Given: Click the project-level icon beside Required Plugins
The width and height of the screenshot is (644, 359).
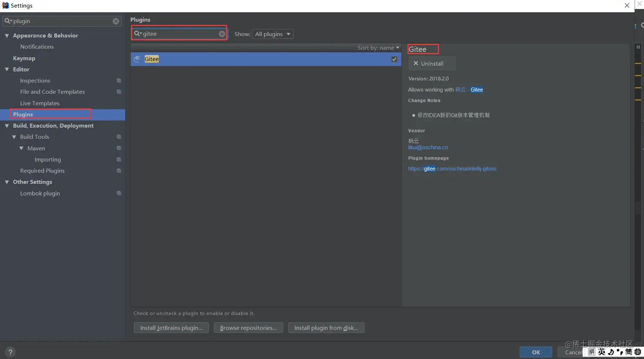Looking at the screenshot, I should pos(119,171).
